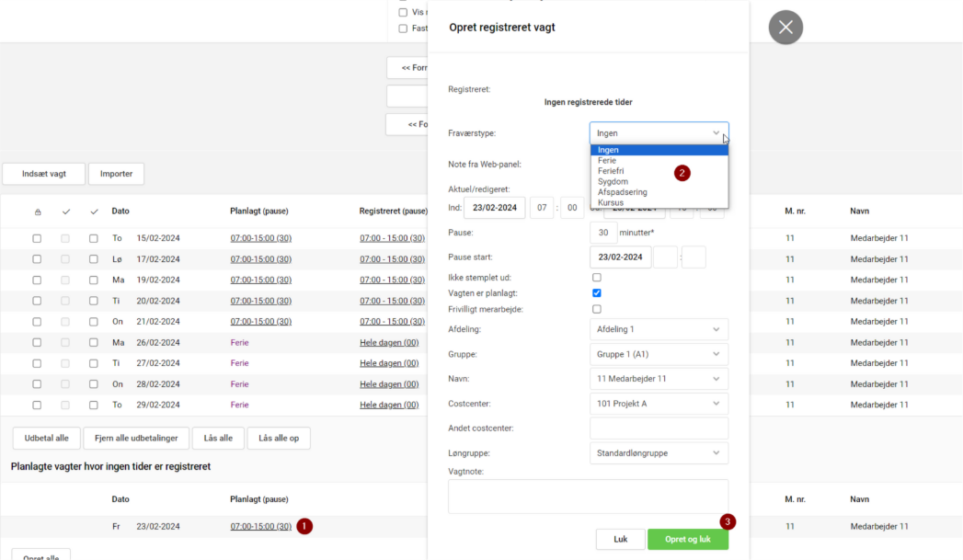Viewport: 963px width, 560px height.
Task: Click the second checkmark icon in the table header
Action: click(93, 211)
